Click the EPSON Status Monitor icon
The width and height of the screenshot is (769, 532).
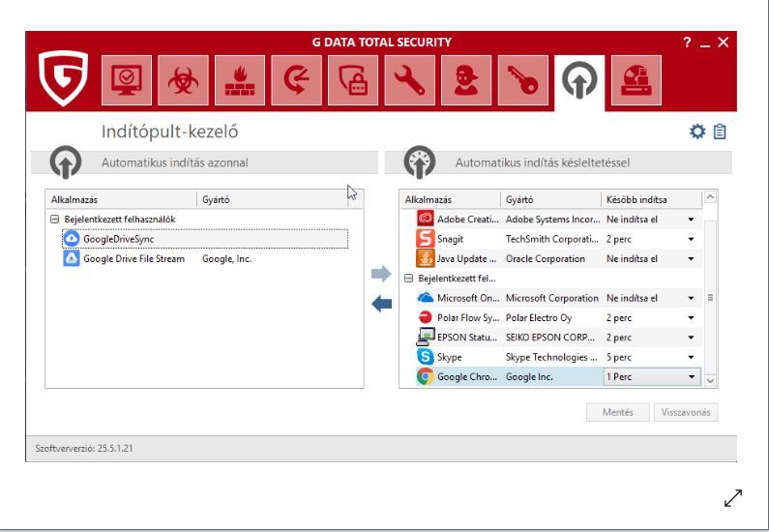click(426, 337)
